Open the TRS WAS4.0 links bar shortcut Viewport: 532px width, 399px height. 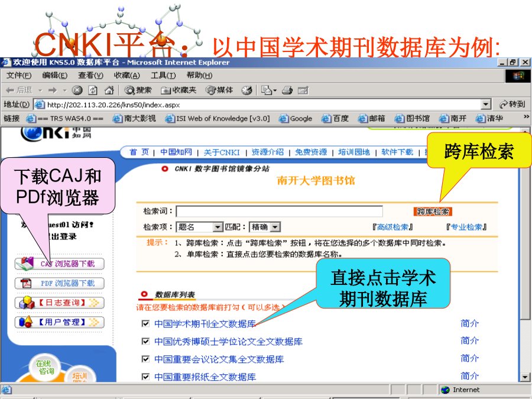(65, 118)
